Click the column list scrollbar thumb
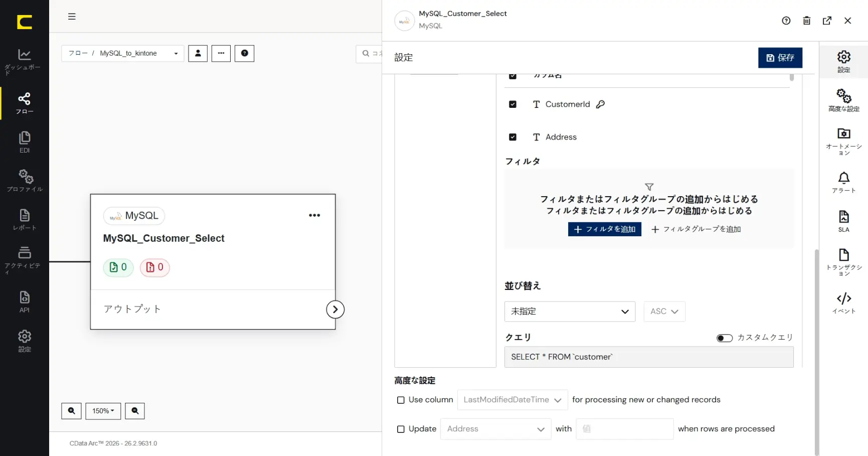Screen dimensions: 868x456 pos(792,77)
